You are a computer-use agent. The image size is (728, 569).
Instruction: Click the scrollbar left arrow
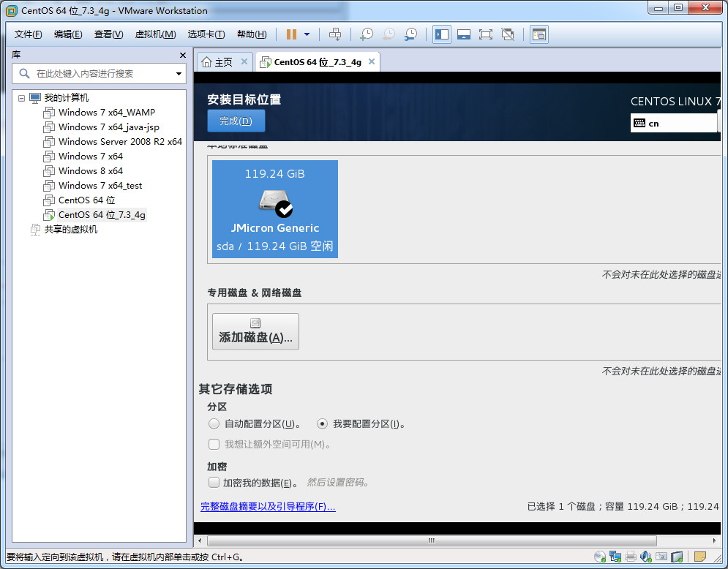(200, 540)
